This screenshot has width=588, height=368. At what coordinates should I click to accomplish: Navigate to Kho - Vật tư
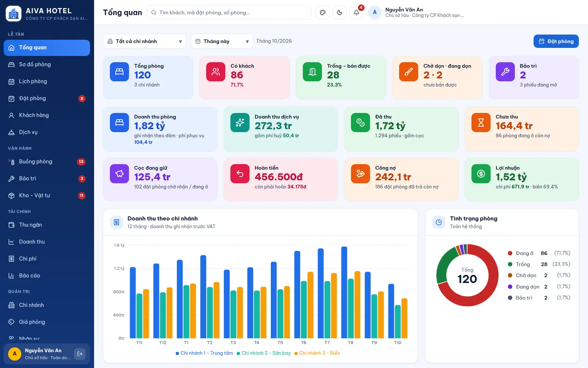point(47,195)
